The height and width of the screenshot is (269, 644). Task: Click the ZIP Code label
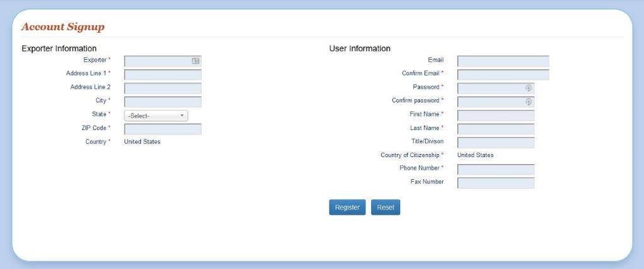(96, 128)
